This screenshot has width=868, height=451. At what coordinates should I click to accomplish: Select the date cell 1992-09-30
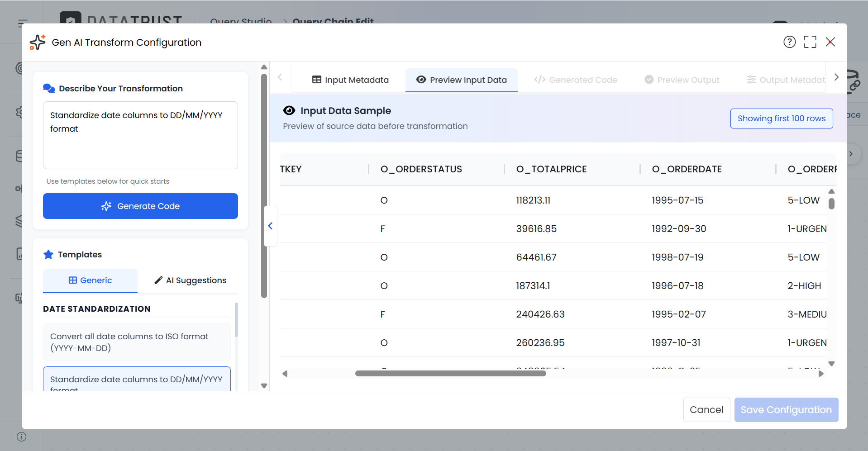(679, 229)
